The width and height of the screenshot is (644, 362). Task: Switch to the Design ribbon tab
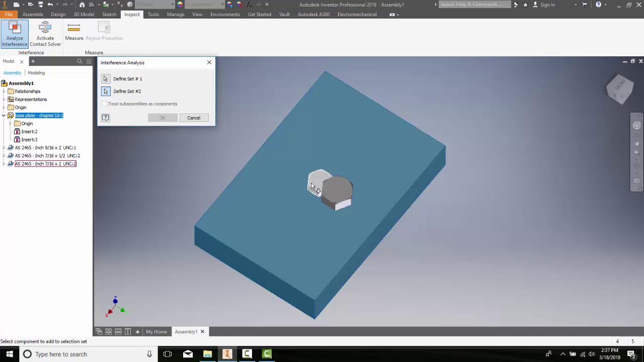click(58, 15)
